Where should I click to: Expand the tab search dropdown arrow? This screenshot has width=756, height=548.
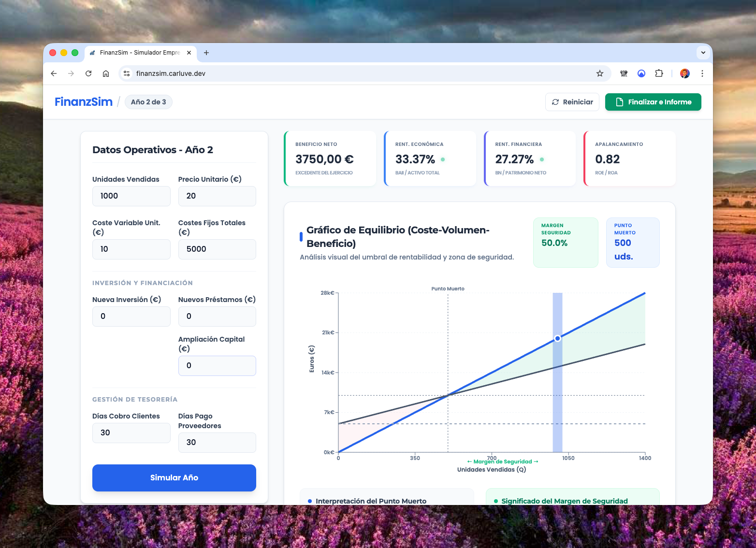[703, 53]
